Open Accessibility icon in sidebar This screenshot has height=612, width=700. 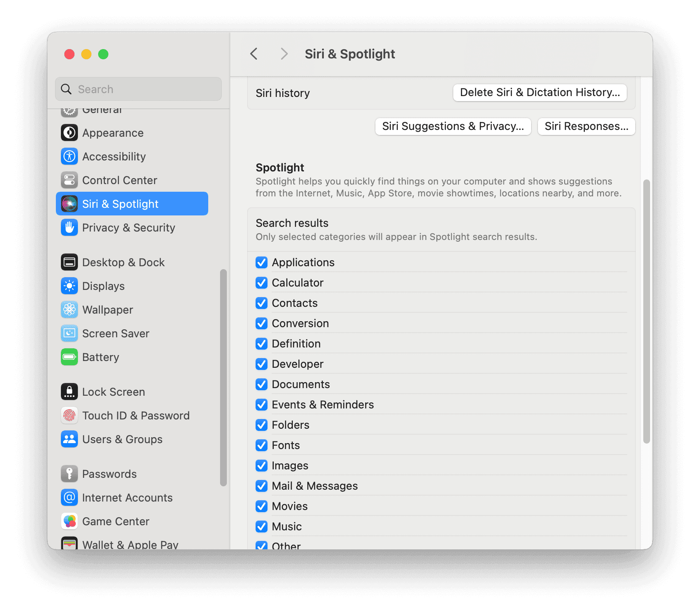69,157
